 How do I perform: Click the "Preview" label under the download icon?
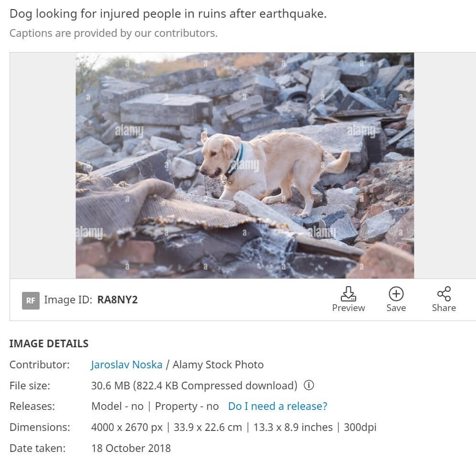[349, 308]
